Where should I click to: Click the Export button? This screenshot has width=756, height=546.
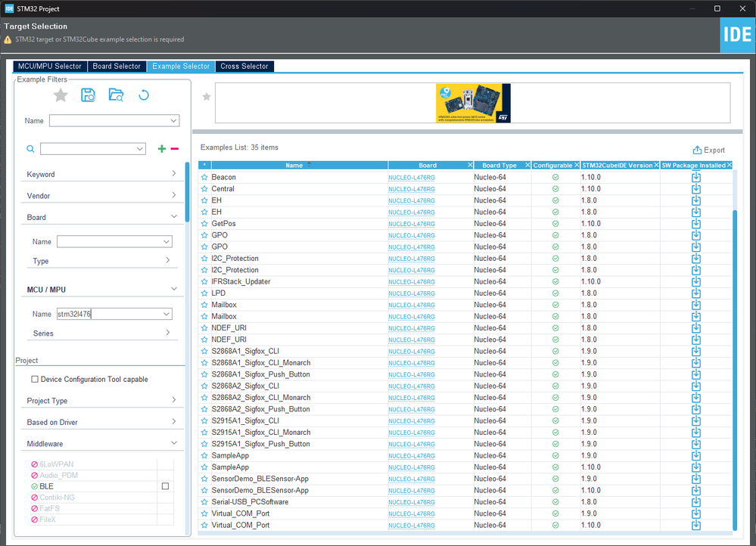[x=709, y=150]
